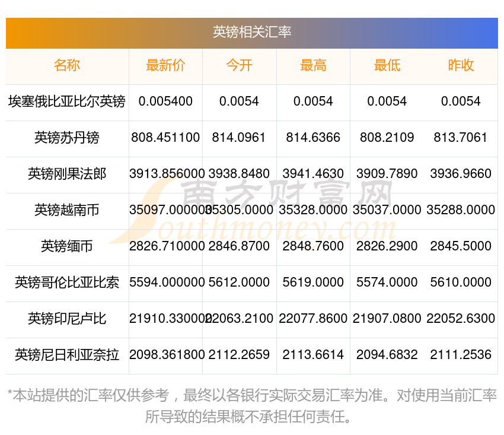This screenshot has height=435, width=504.
Task: Select latest price 0.005400
Action: pyautogui.click(x=165, y=101)
